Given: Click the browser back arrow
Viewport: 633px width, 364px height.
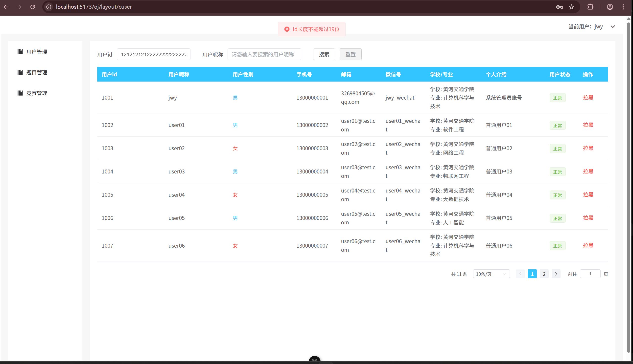Looking at the screenshot, I should point(6,7).
